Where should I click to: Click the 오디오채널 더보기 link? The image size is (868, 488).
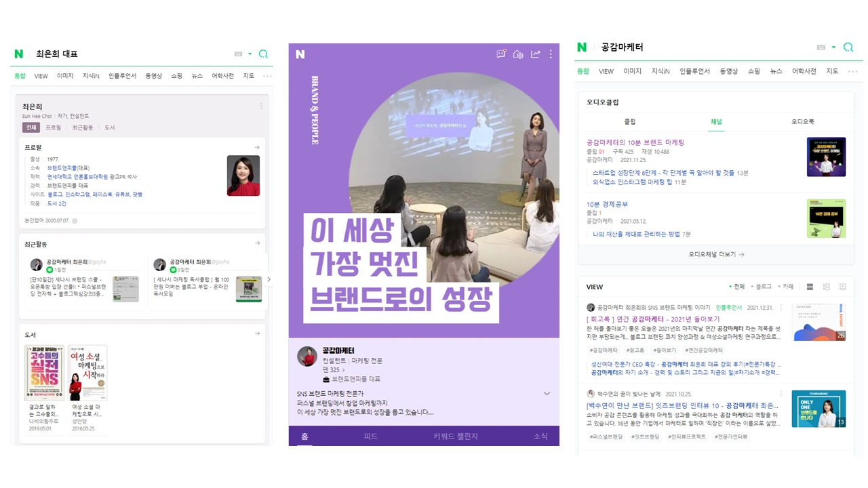[716, 254]
